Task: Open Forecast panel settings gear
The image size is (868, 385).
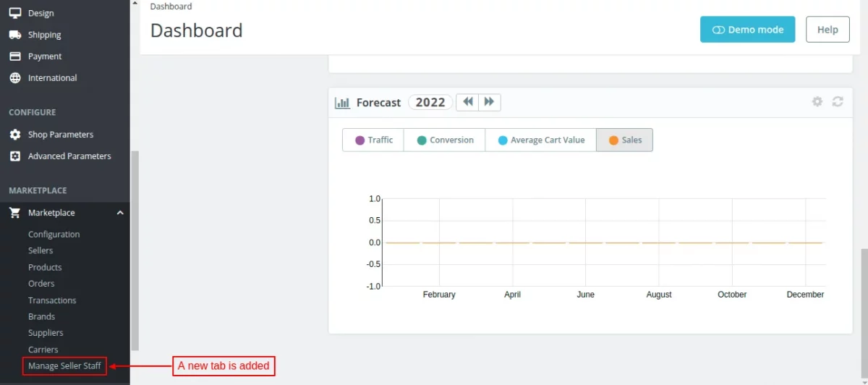Action: pos(817,102)
